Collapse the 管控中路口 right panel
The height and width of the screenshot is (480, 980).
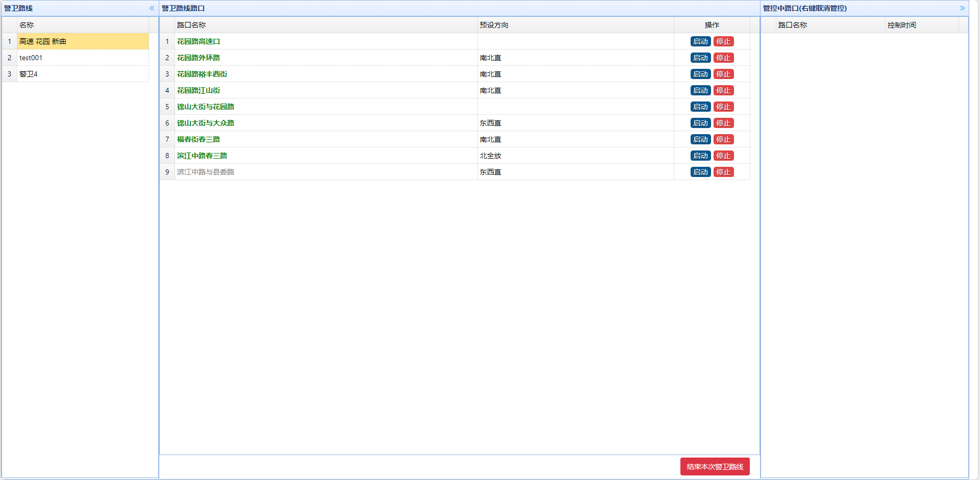962,8
